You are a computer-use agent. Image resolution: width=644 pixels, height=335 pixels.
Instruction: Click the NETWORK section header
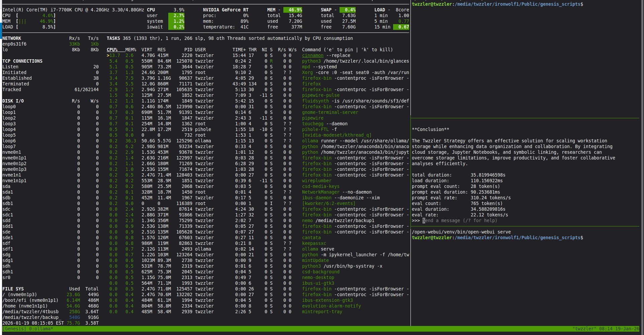pos(12,38)
